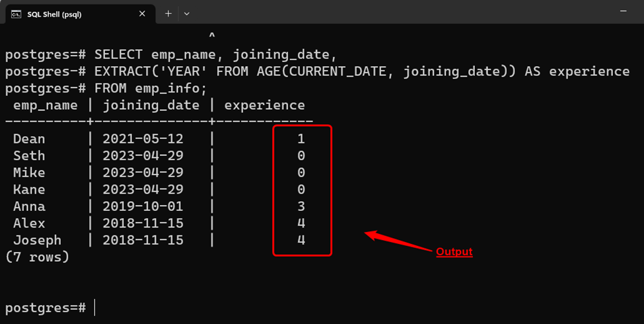Click the name Seth

29,156
